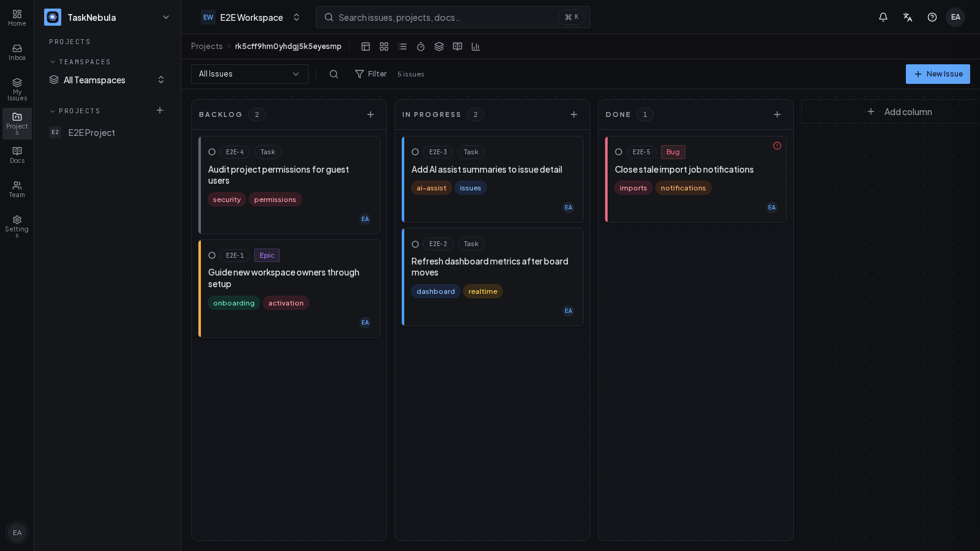Toggle the status circle on E2E-2 card
The height and width of the screenshot is (551, 980).
pyautogui.click(x=415, y=244)
